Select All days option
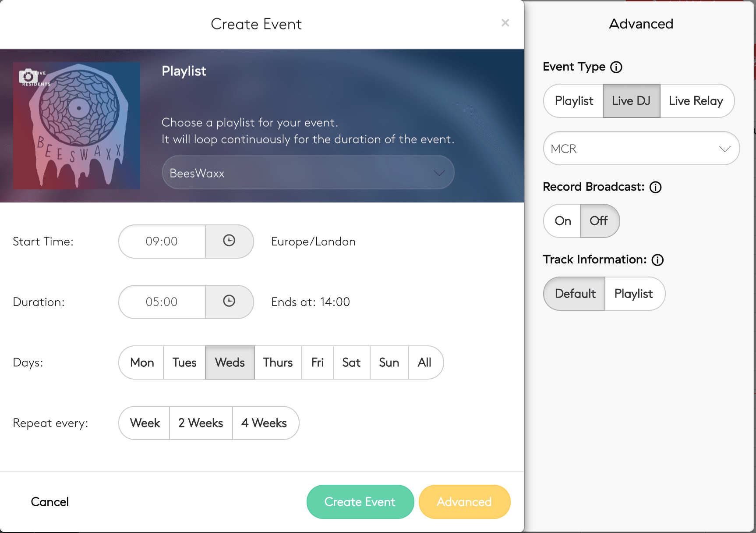Screen dimensions: 756x533 point(424,362)
